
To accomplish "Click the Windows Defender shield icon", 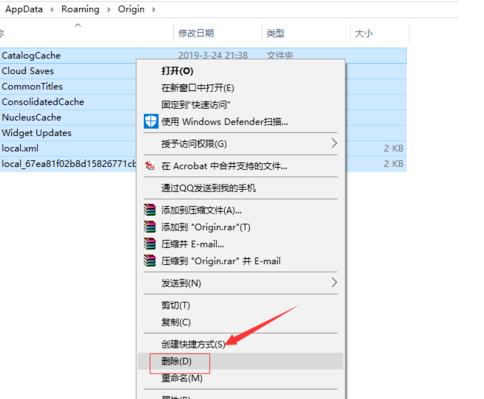I will 151,121.
